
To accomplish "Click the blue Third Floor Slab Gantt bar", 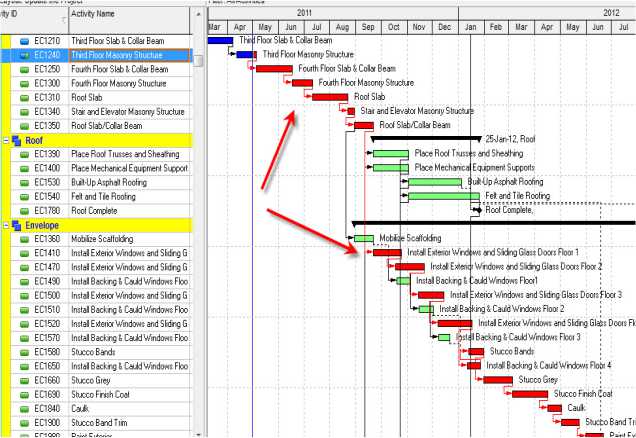I will click(219, 40).
